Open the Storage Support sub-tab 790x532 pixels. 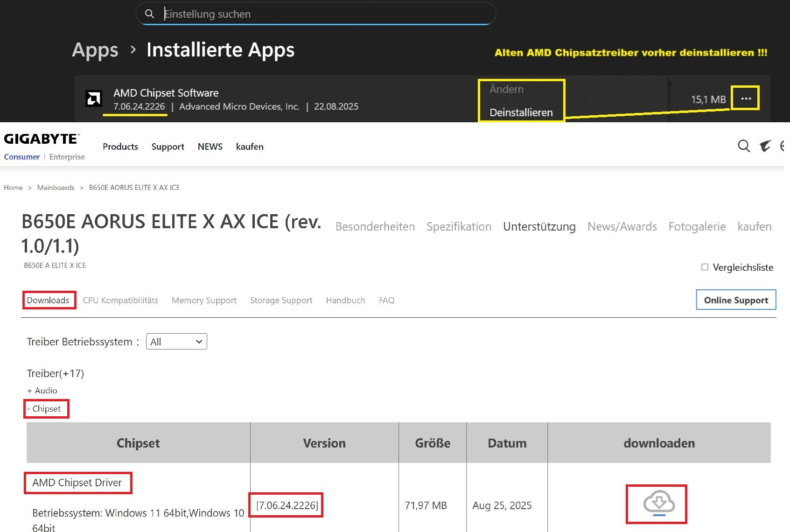(x=281, y=301)
